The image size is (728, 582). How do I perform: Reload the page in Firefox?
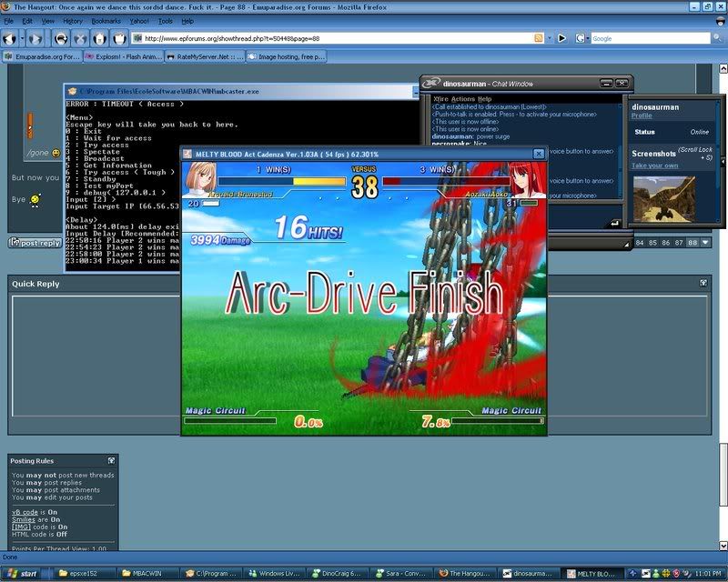(x=61, y=38)
